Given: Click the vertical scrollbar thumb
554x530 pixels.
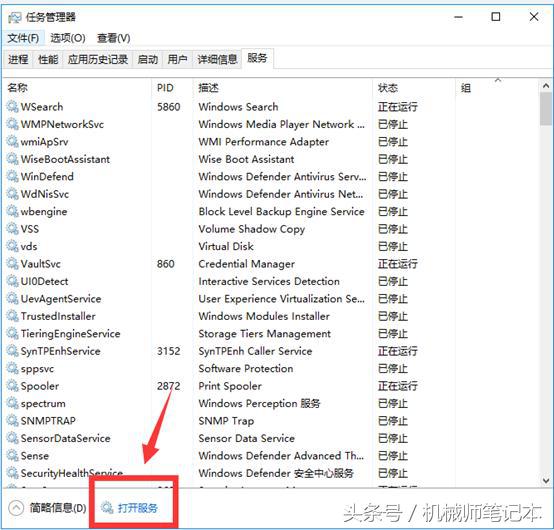Looking at the screenshot, I should click(x=546, y=109).
